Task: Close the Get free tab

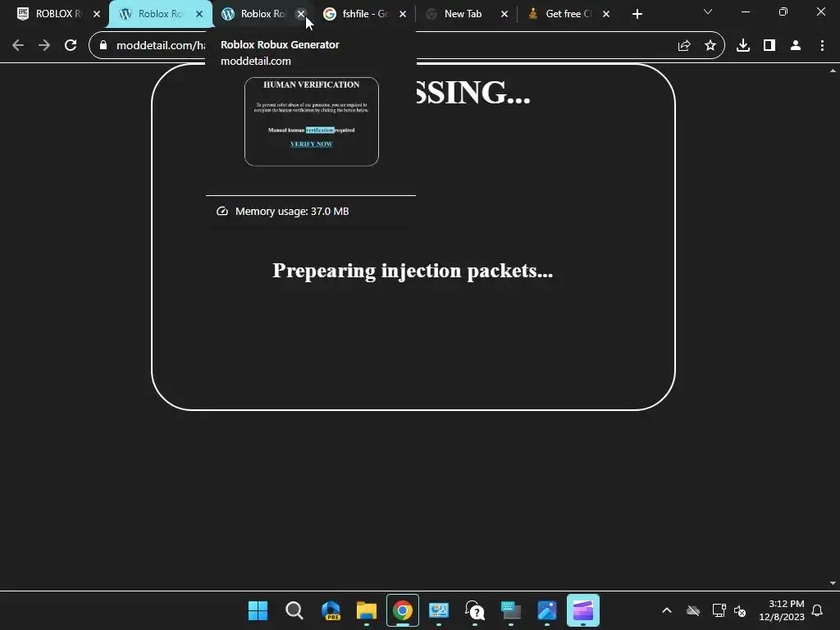Action: pyautogui.click(x=606, y=15)
